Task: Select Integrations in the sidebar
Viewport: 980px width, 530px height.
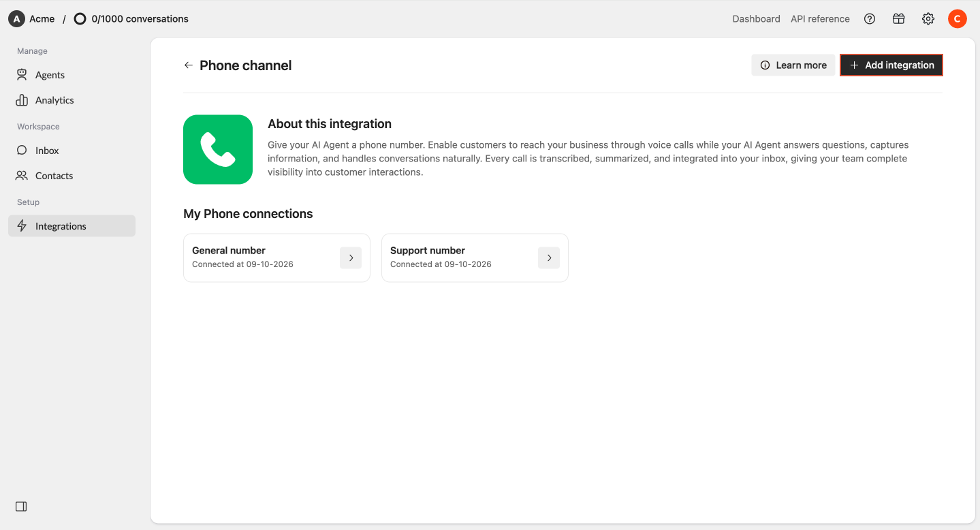Action: (72, 226)
